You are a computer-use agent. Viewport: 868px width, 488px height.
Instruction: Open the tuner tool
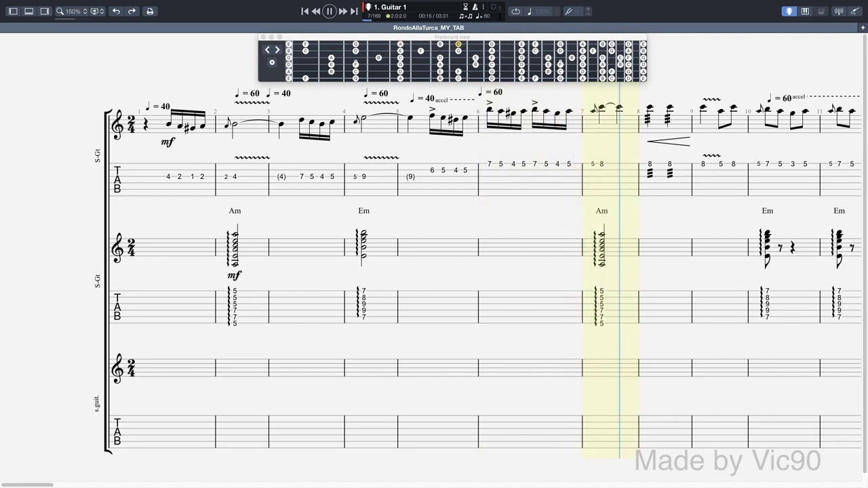(839, 11)
